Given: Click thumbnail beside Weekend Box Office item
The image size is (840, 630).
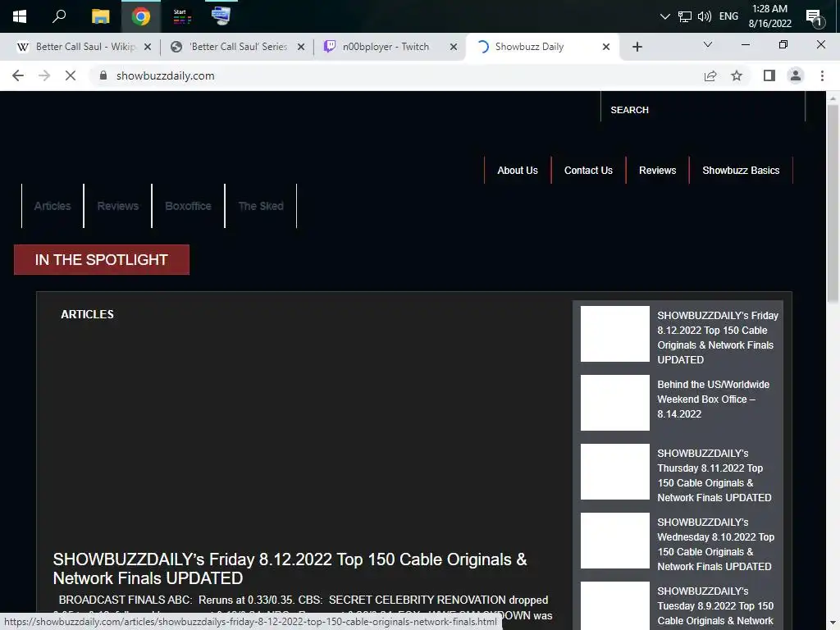Looking at the screenshot, I should (615, 402).
